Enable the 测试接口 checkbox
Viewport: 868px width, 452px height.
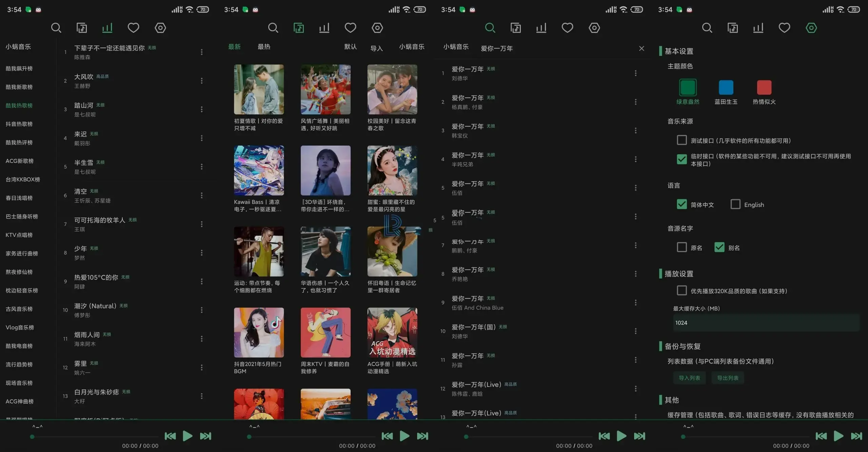682,140
